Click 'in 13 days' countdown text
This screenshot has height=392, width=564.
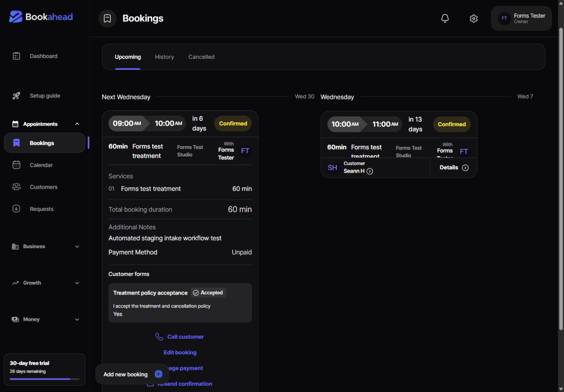[415, 124]
